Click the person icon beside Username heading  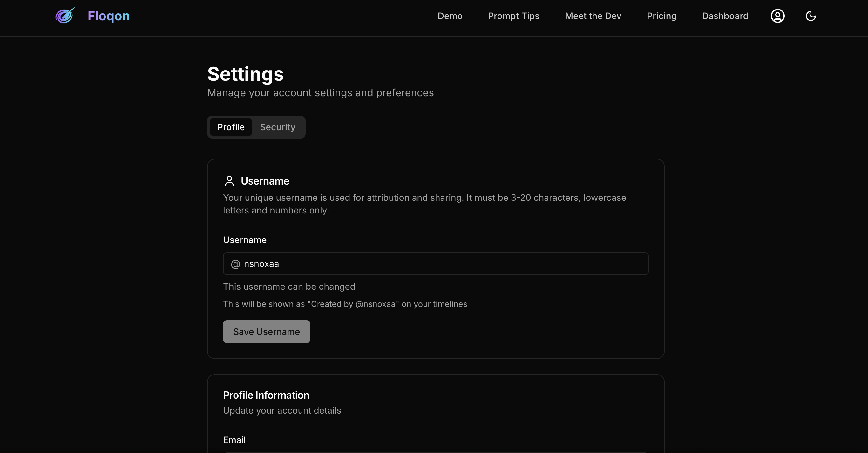coord(229,181)
